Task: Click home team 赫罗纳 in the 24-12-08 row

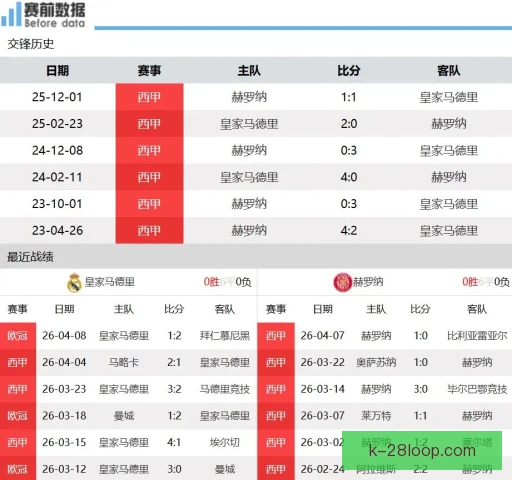Action: 249,150
